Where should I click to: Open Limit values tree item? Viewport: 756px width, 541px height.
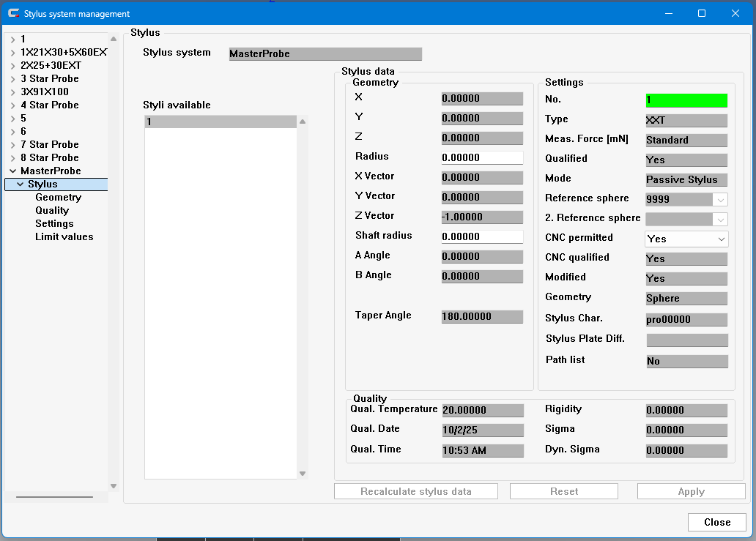64,237
